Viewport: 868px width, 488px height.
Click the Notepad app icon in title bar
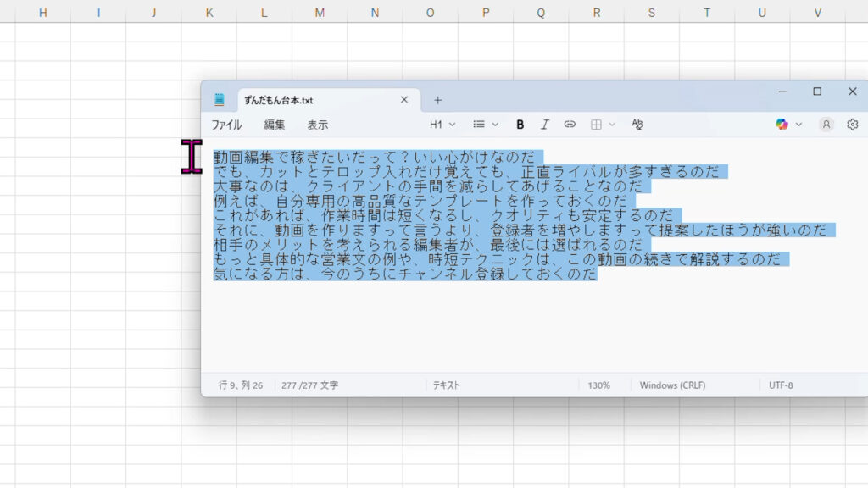220,100
